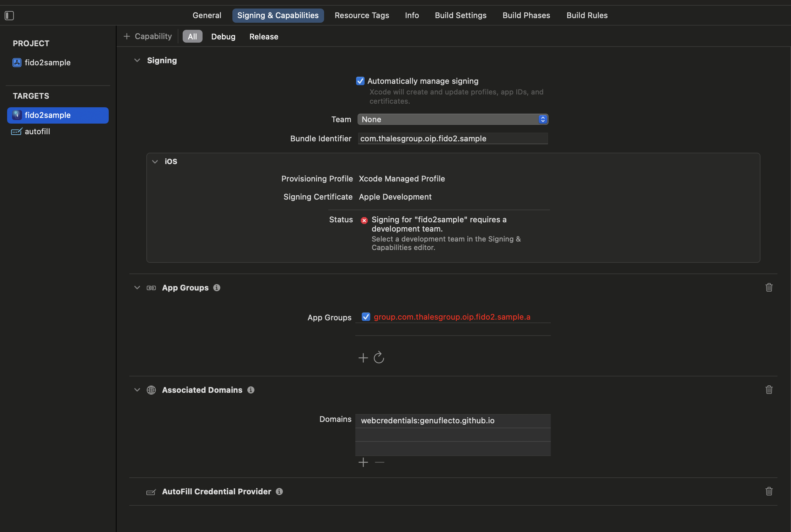
Task: Collapse the Signing section
Action: [x=137, y=60]
